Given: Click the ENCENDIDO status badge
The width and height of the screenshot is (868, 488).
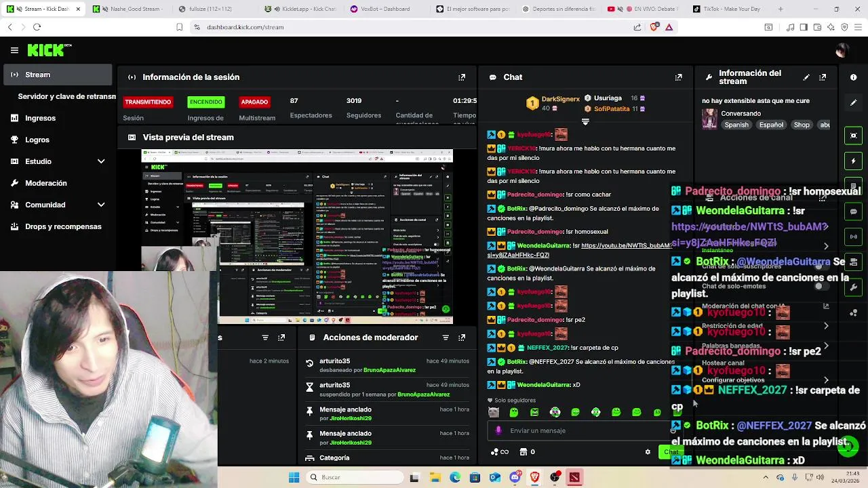Looking at the screenshot, I should pyautogui.click(x=205, y=102).
